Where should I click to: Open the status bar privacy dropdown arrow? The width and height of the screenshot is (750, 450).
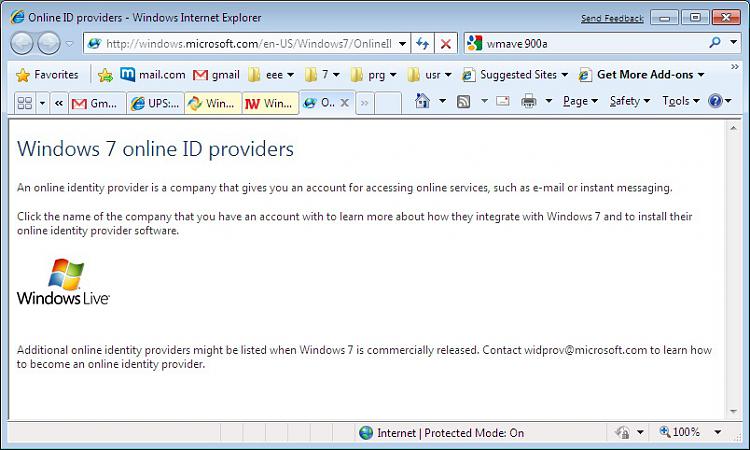pos(640,433)
